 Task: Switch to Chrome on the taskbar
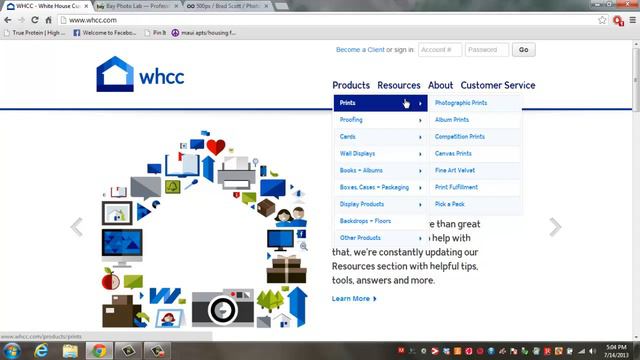[x=99, y=351]
